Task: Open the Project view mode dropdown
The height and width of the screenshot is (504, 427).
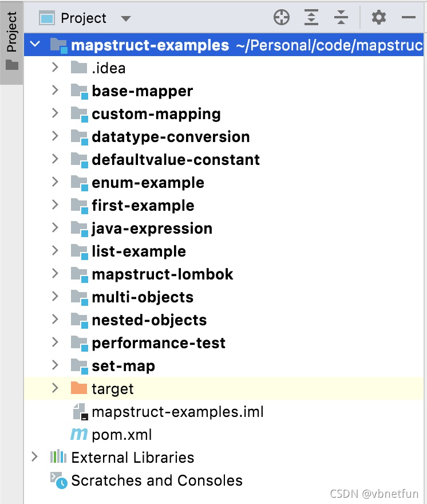Action: [125, 18]
